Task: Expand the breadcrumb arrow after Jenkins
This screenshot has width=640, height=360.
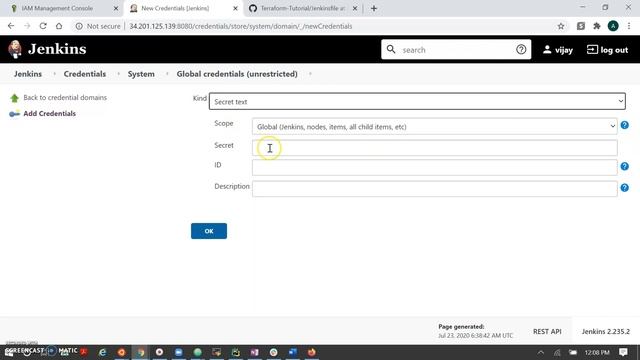Action: 54,74
